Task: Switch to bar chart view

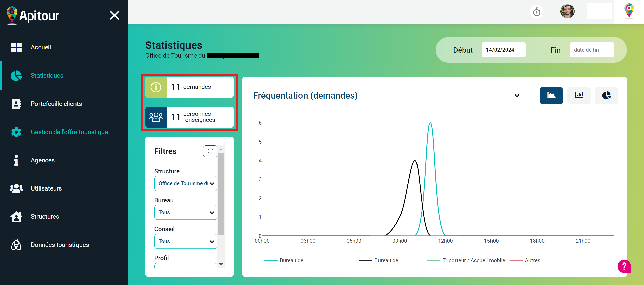Action: pos(579,96)
